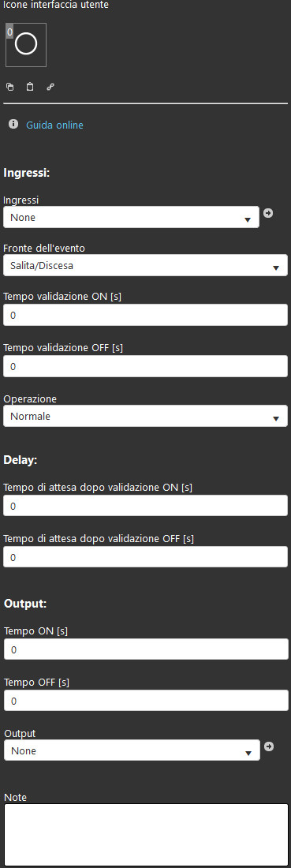Open the Output dropdown set to None
Viewport: 291px width, 868px height.
132,750
